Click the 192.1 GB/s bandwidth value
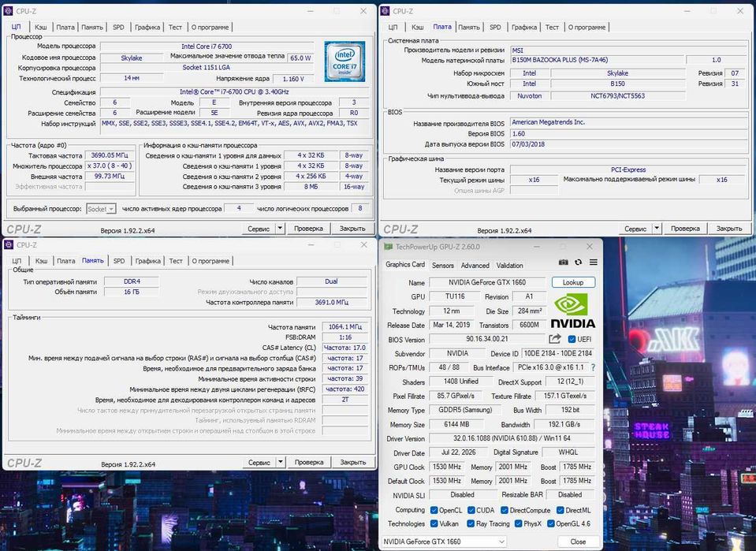756x551 pixels. pos(564,424)
